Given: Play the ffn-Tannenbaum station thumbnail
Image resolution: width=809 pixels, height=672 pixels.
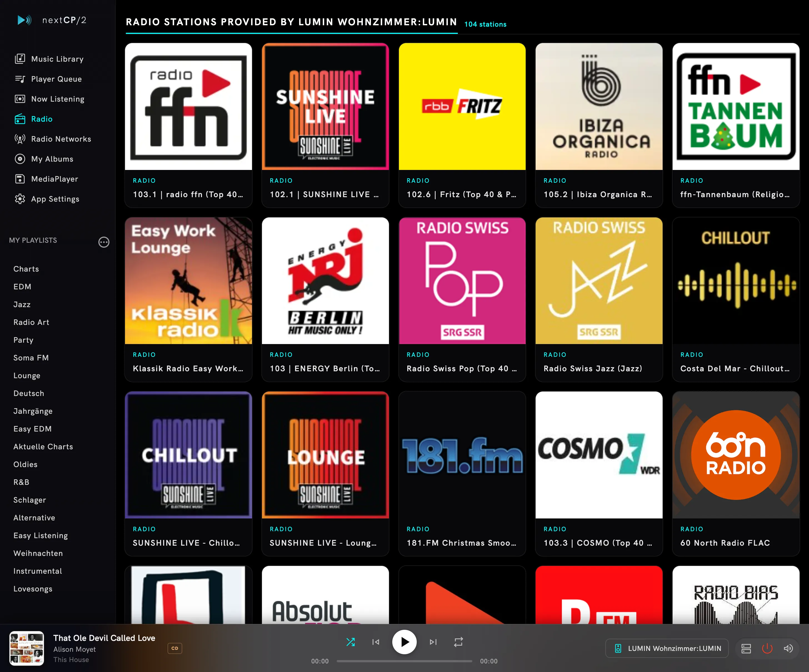Looking at the screenshot, I should [736, 106].
